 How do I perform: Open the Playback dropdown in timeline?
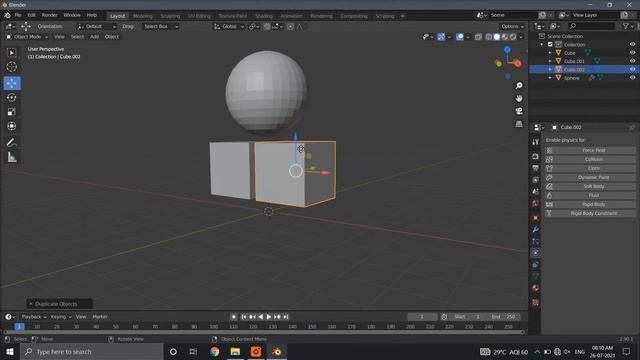click(33, 317)
